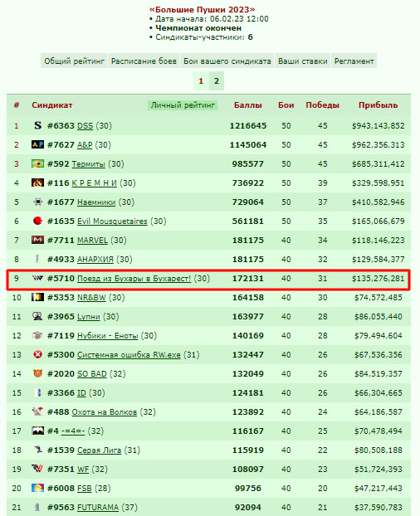This screenshot has width=420, height=516.
Task: Go to rating page 1
Action: click(x=201, y=81)
